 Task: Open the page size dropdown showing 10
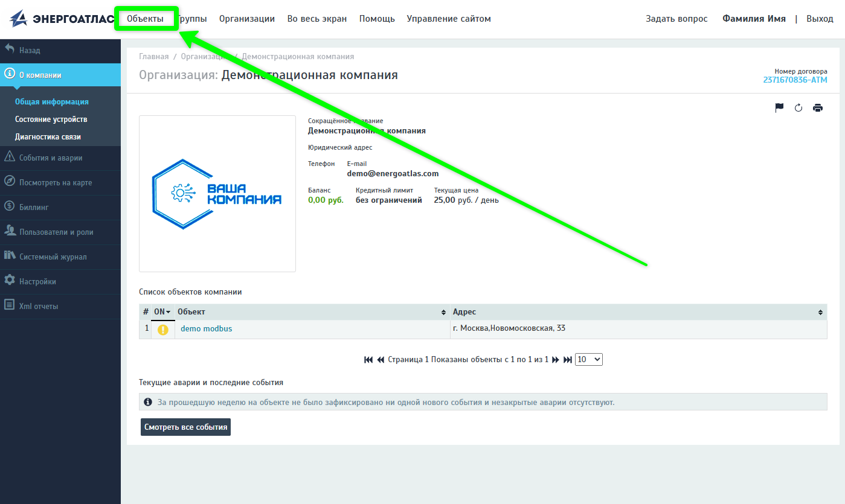click(589, 360)
